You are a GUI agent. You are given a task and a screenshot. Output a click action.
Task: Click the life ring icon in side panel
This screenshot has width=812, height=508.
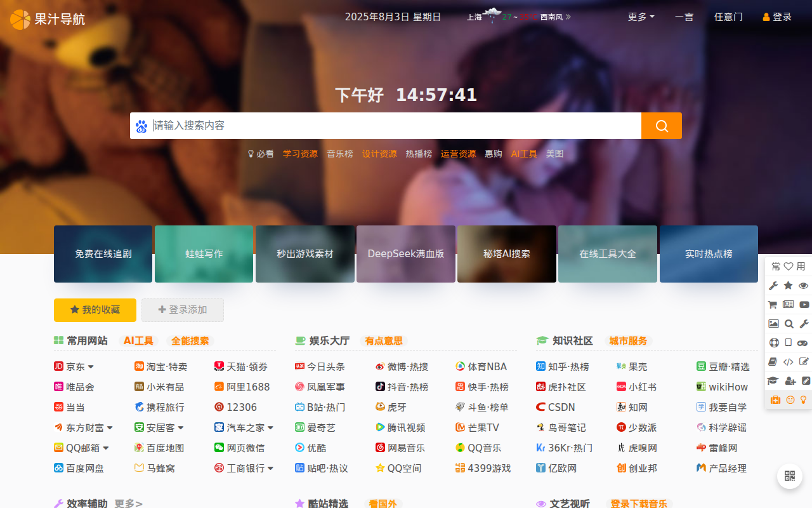point(773,343)
